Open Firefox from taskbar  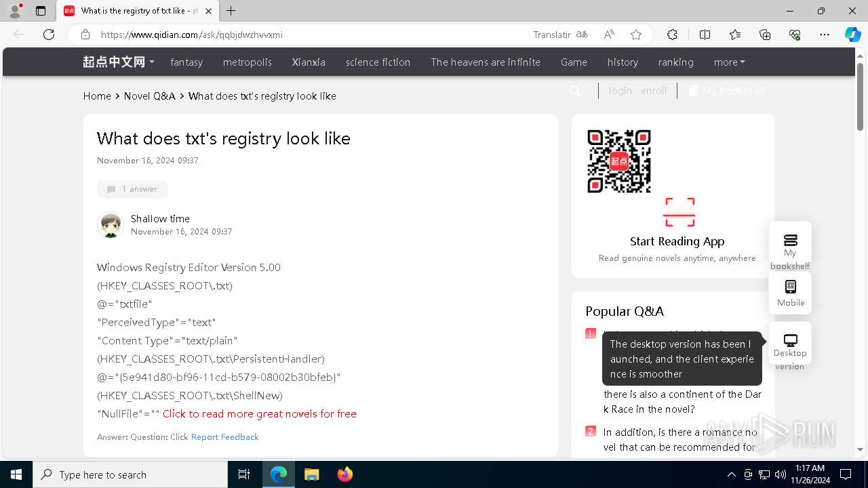(x=344, y=474)
